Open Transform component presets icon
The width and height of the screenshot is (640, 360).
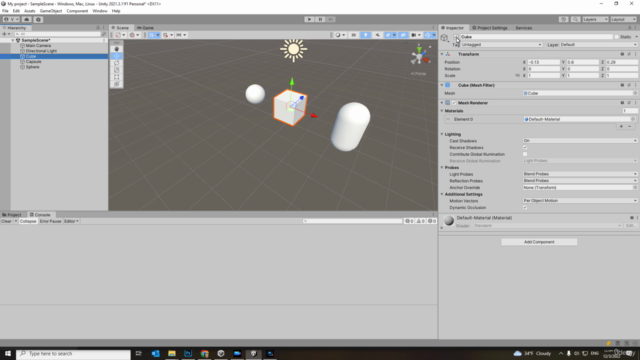pos(629,54)
